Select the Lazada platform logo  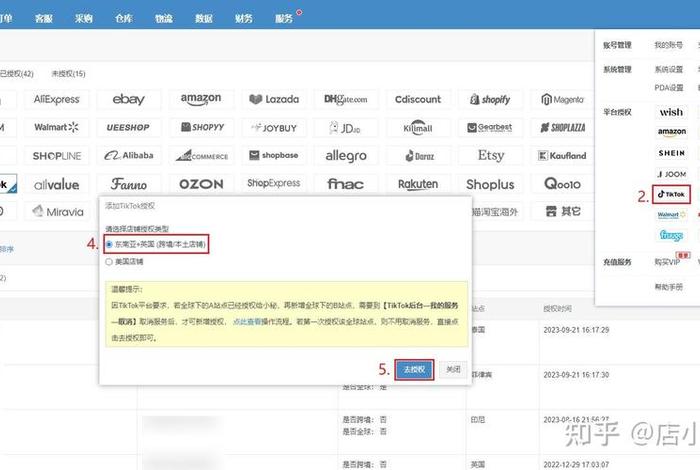point(274,100)
